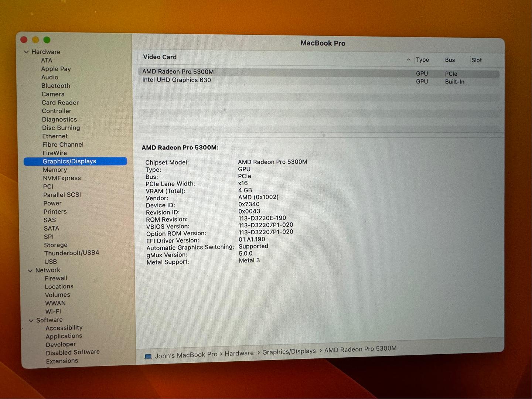This screenshot has height=399, width=532.
Task: Select Disabled Software in the sidebar
Action: tap(73, 352)
